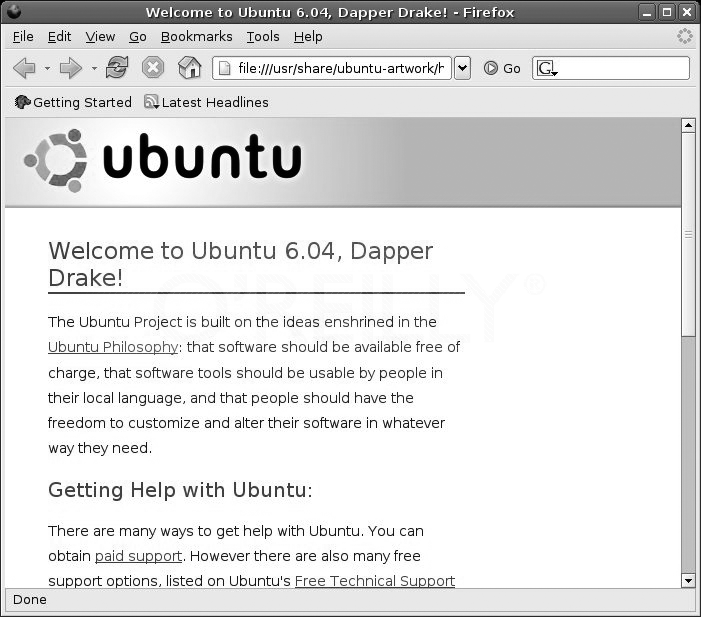Click the window menu icon in title bar
Screen dimensions: 701x617
click(x=14, y=12)
